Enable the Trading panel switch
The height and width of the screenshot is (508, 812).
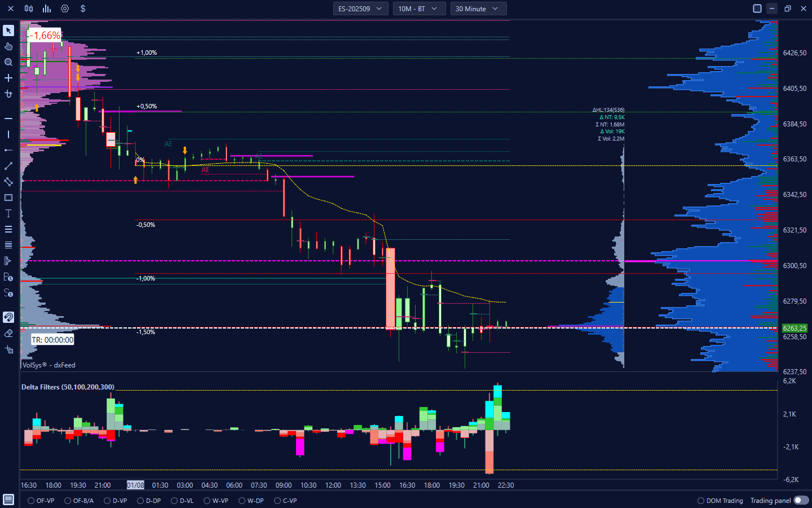click(x=801, y=501)
